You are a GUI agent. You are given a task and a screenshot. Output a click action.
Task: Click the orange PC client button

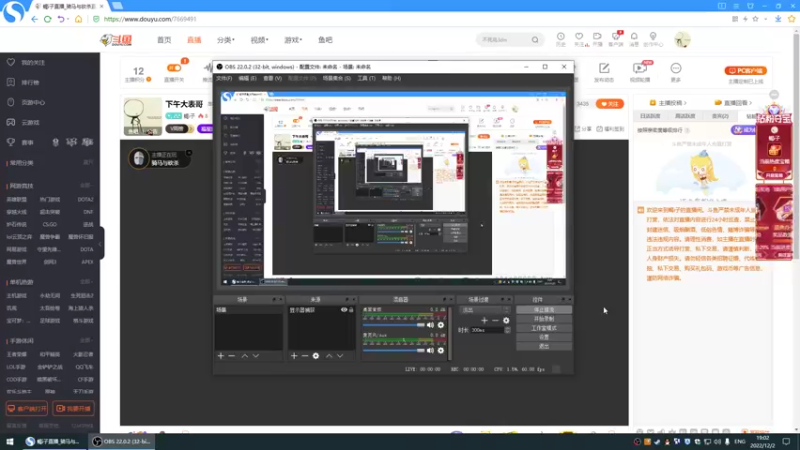(745, 70)
